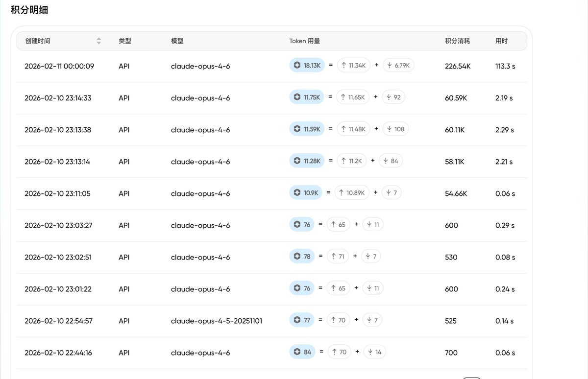This screenshot has height=379, width=588.
Task: Click the 11.34K input tokens pill
Action: point(354,66)
